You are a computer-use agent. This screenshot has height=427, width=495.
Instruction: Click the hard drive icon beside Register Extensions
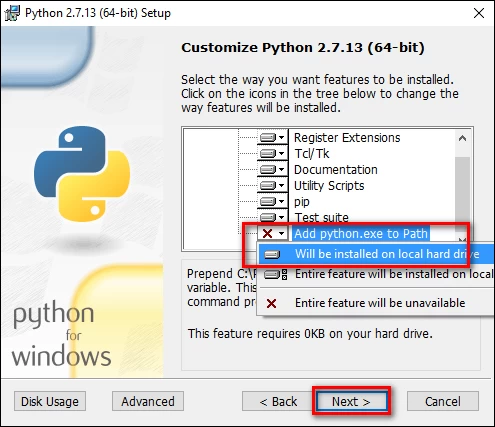click(x=268, y=137)
